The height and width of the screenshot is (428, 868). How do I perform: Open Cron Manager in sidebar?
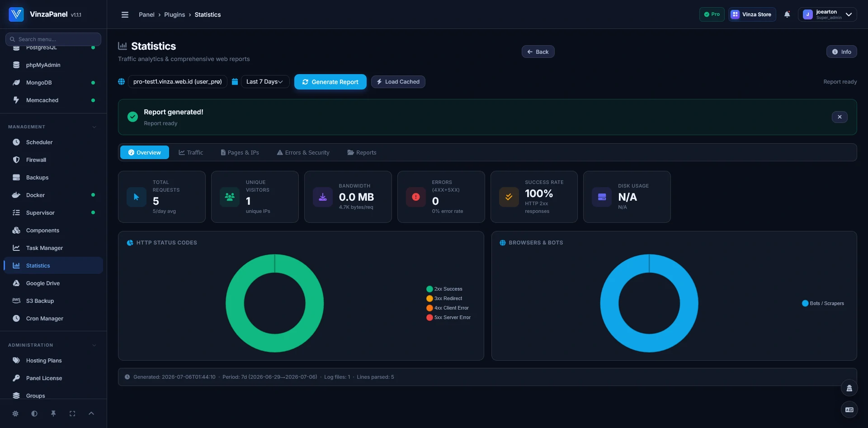[x=53, y=319]
